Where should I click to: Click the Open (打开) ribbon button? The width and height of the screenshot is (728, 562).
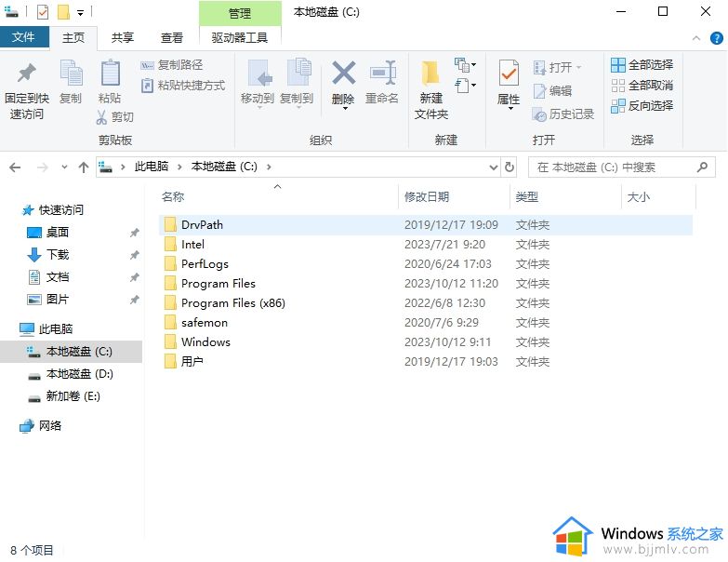[557, 68]
